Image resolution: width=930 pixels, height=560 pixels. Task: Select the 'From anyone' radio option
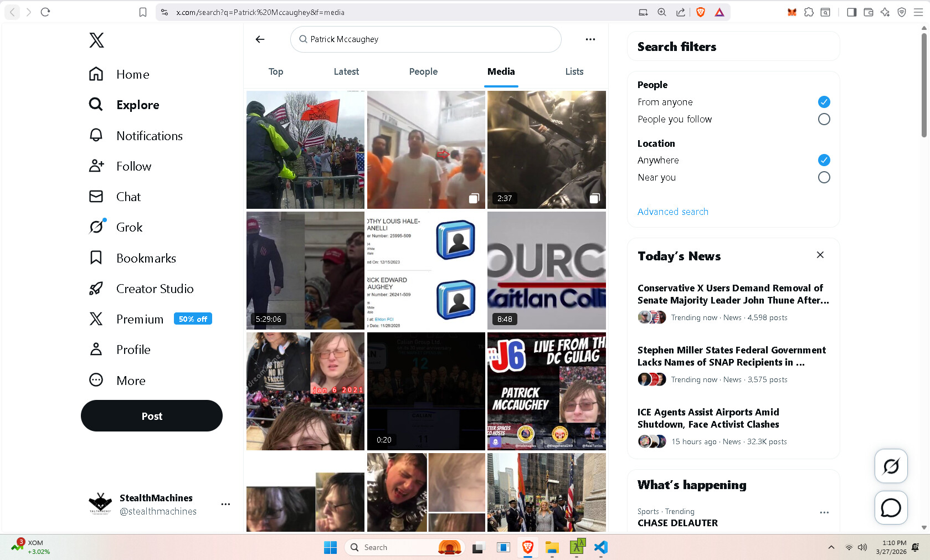(824, 102)
